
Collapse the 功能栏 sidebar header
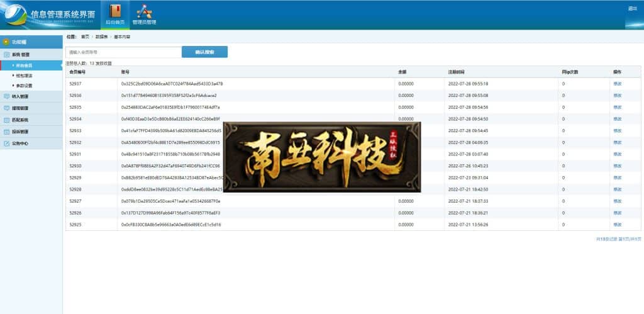31,42
